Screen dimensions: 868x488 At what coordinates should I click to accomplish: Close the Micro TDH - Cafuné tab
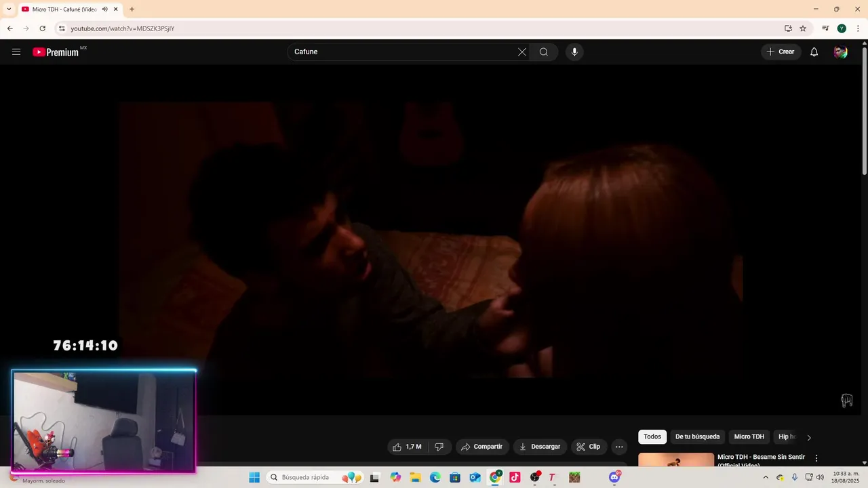pos(116,9)
